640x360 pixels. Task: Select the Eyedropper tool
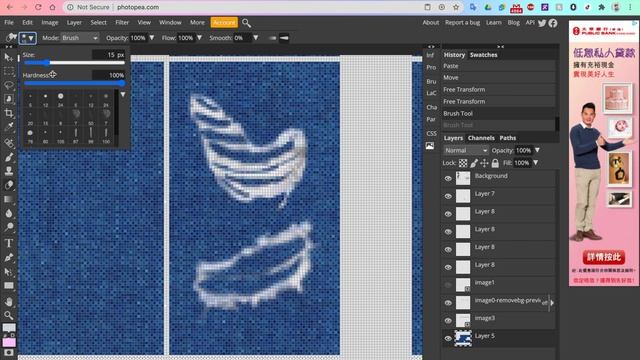pyautogui.click(x=9, y=127)
